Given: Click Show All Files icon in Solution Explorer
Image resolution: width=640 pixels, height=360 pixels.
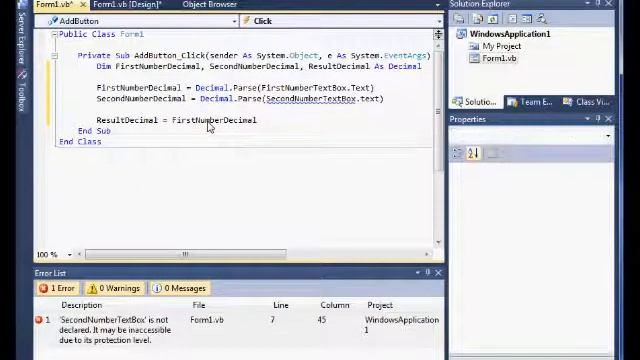Looking at the screenshot, I should pyautogui.click(x=477, y=19).
